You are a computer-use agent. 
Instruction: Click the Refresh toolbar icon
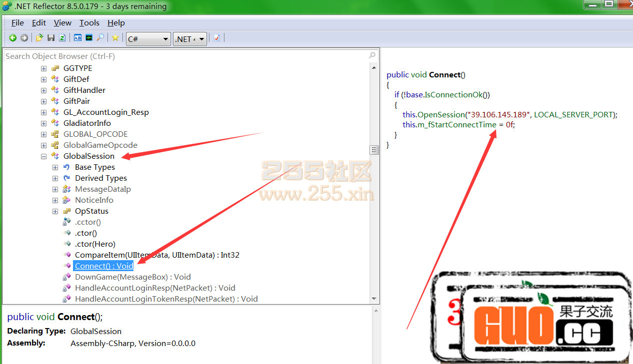click(x=62, y=38)
